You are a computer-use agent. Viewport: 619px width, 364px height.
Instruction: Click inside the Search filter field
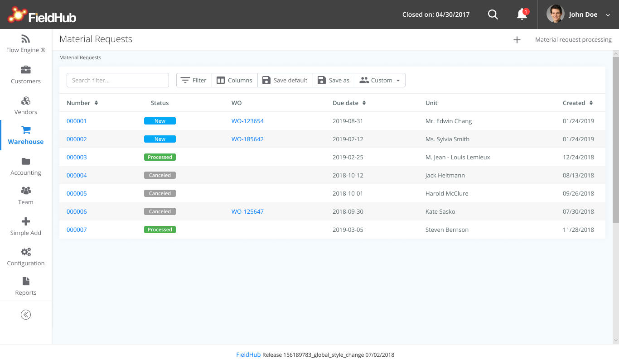point(117,80)
